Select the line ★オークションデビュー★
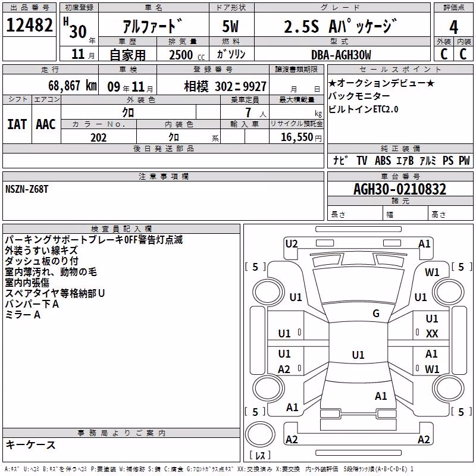This screenshot has height=476, width=476. (381, 83)
